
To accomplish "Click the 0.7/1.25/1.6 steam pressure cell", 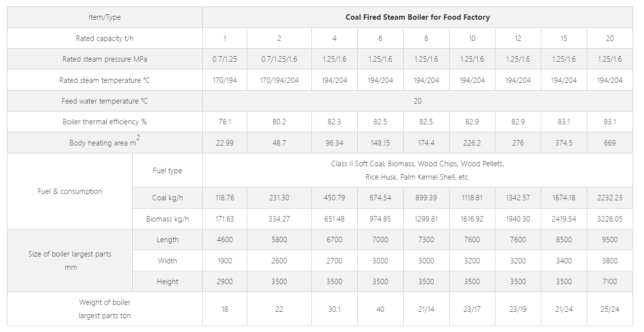I will click(x=279, y=59).
